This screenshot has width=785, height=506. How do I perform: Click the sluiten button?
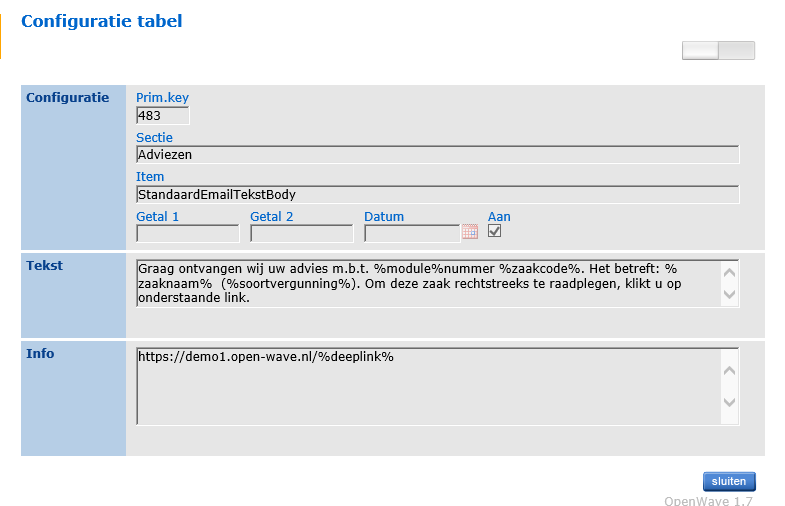(729, 481)
